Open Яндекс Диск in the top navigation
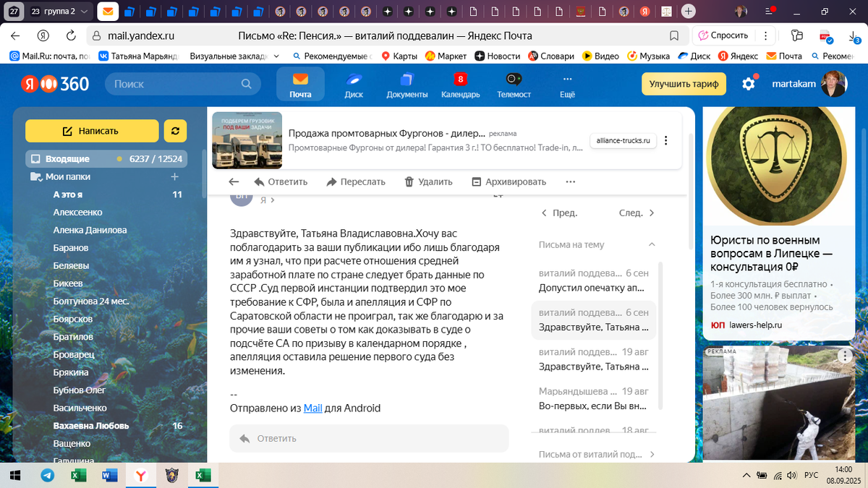 pos(354,85)
